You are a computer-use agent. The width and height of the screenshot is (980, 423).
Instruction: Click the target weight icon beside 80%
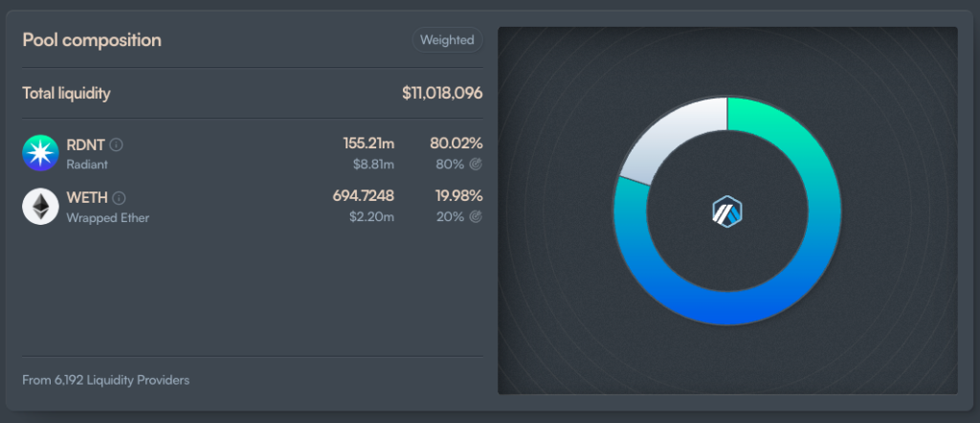coord(476,164)
